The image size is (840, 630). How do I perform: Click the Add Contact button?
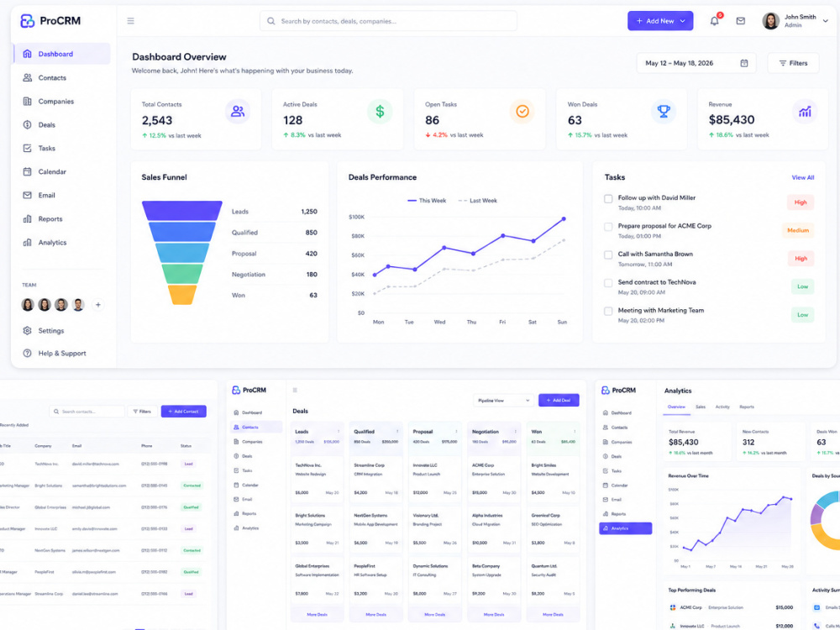coord(183,412)
